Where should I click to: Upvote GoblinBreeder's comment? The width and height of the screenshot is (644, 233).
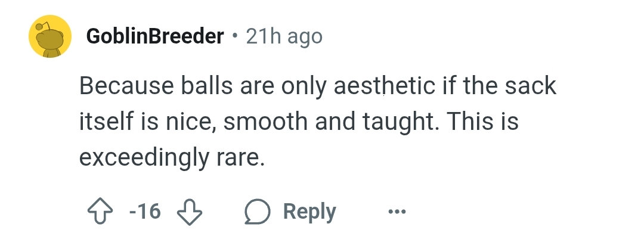(100, 212)
